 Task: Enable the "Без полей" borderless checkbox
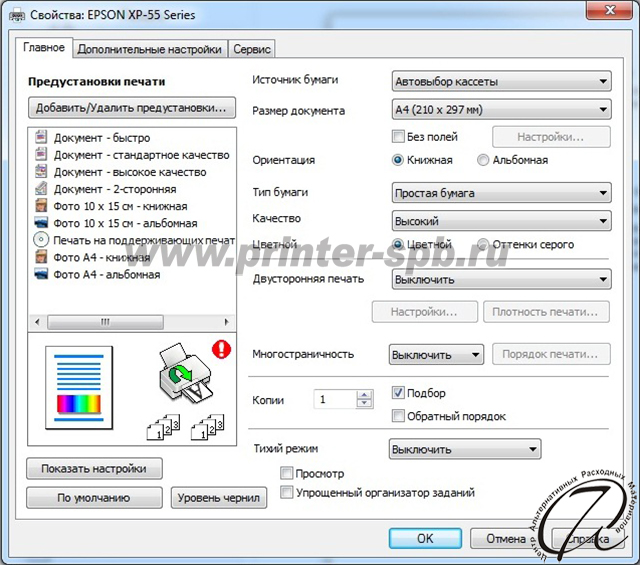point(398,136)
